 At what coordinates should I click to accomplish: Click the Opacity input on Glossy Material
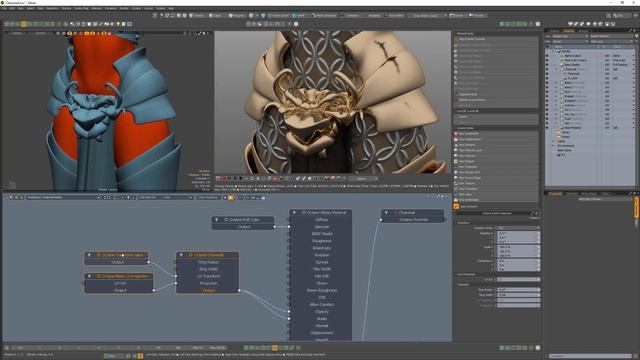pos(321,311)
